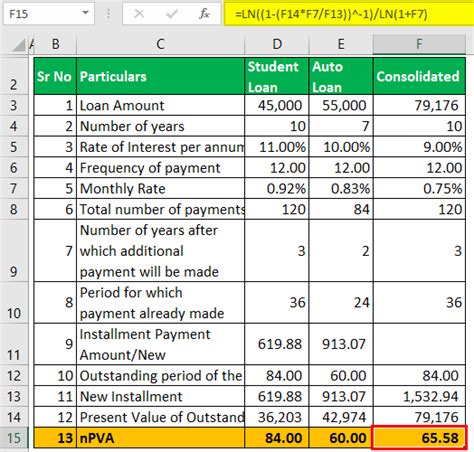Select the Outstanding period of the loan label cell
Screen dimensions: 474x452
(x=160, y=376)
